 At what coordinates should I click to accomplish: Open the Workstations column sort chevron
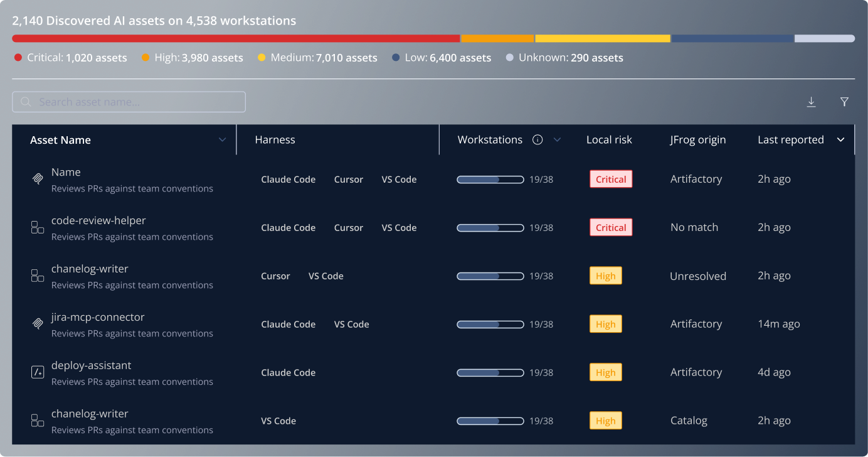tap(557, 140)
